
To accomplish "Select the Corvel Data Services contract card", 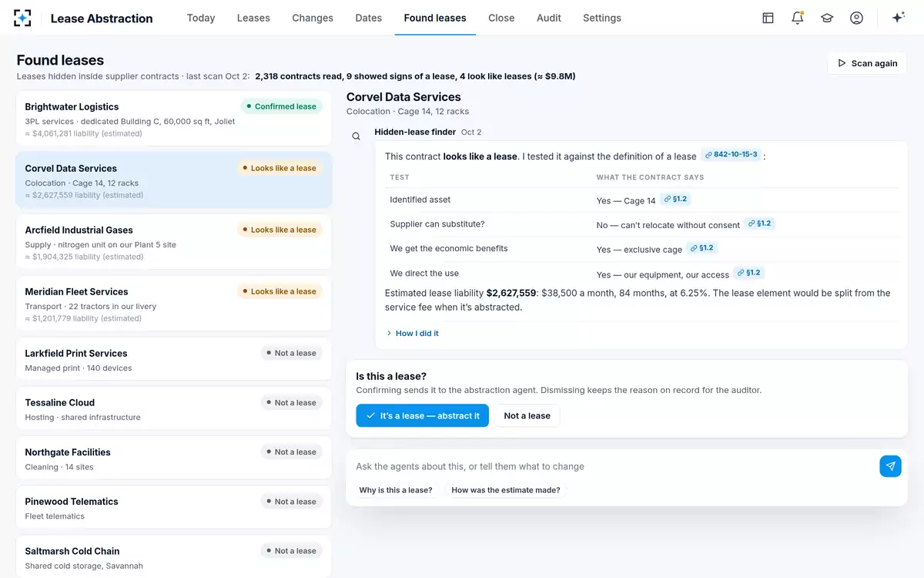I will [x=174, y=180].
